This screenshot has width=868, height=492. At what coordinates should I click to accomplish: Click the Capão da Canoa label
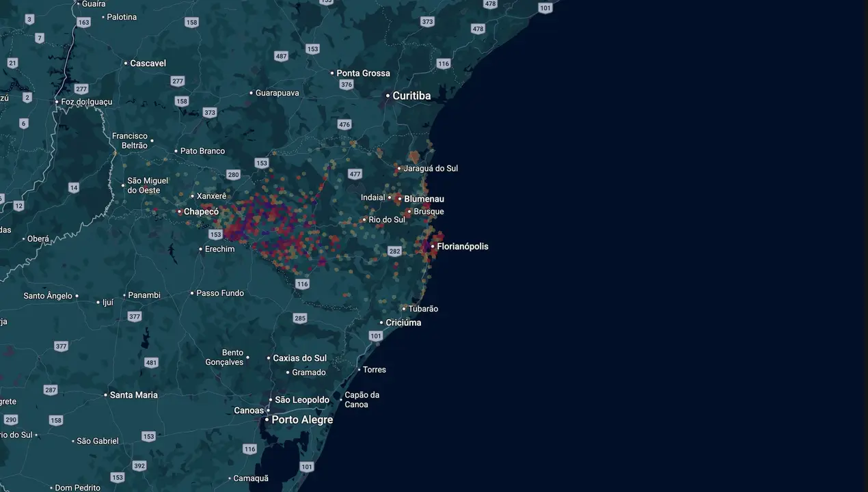click(362, 400)
